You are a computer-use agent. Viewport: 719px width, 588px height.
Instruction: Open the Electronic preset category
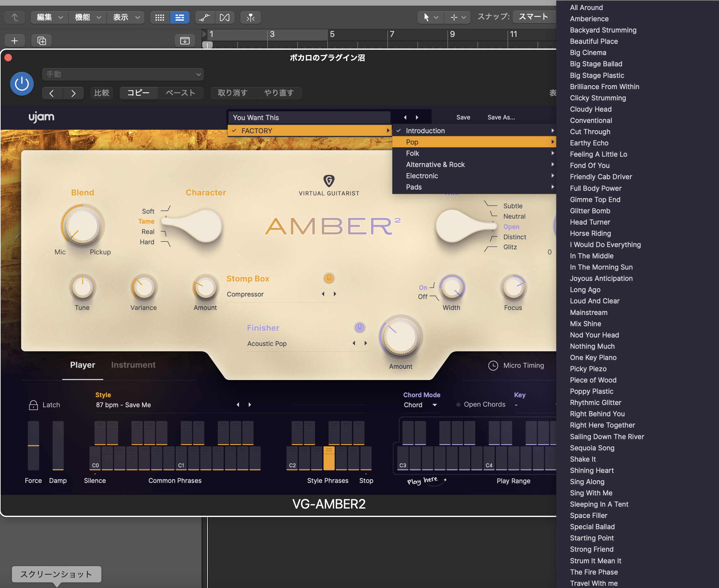(474, 176)
